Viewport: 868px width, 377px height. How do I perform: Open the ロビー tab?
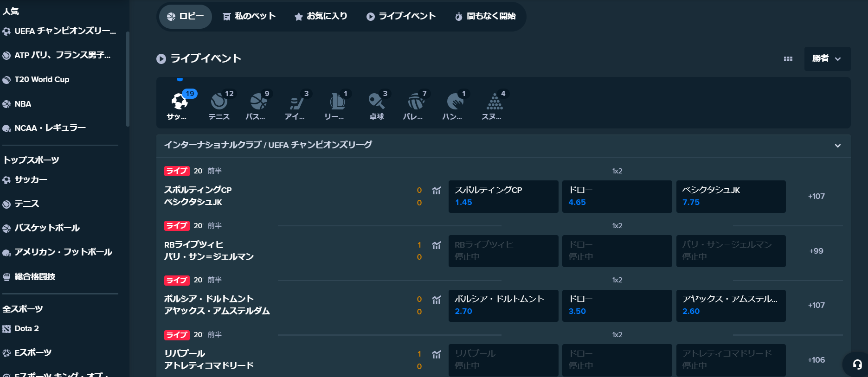tap(186, 16)
